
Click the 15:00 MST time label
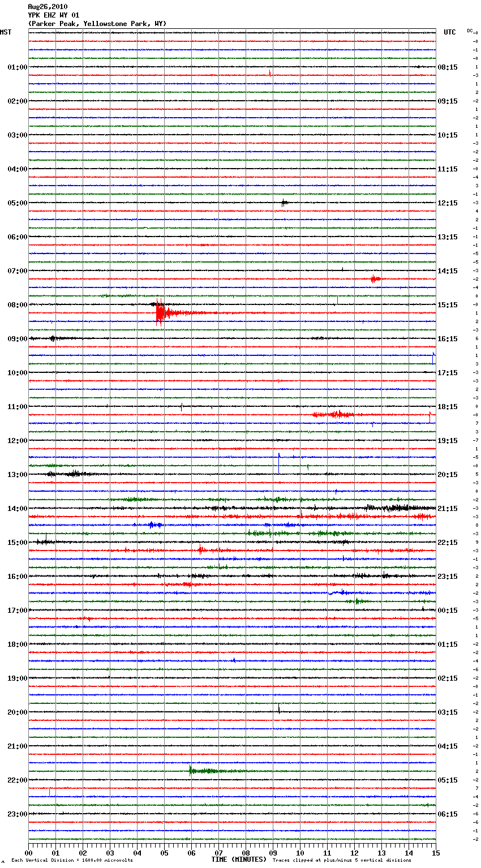18,543
